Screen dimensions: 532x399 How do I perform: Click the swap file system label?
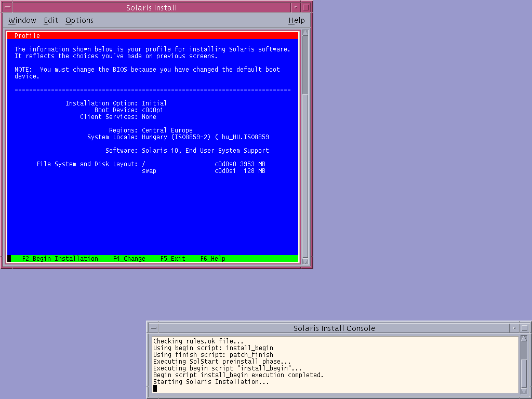click(x=149, y=171)
